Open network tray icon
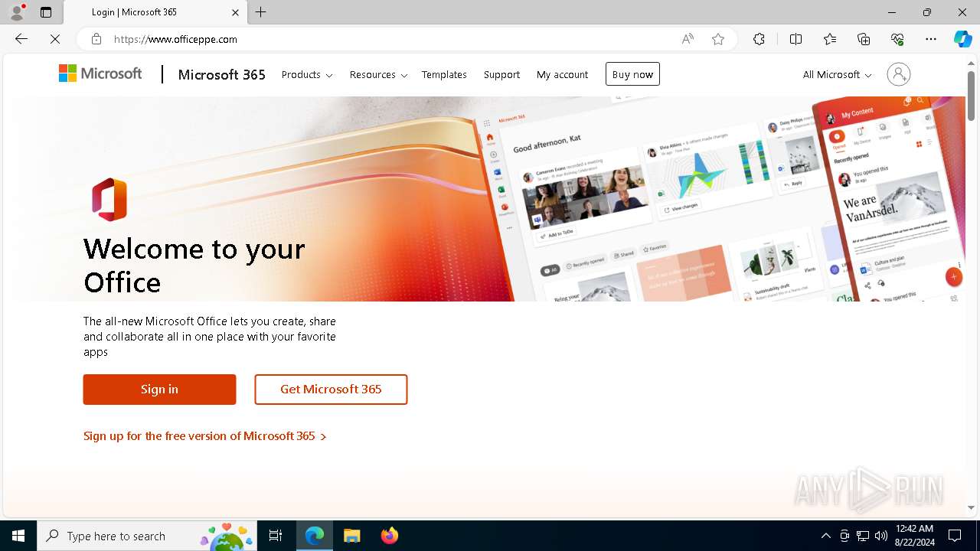980x551 pixels. pos(863,536)
